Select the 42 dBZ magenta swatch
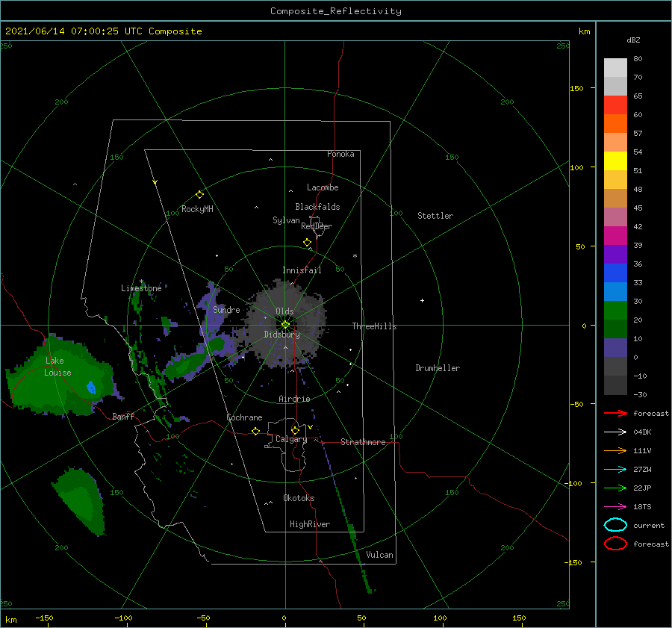672x628 pixels. 615,235
